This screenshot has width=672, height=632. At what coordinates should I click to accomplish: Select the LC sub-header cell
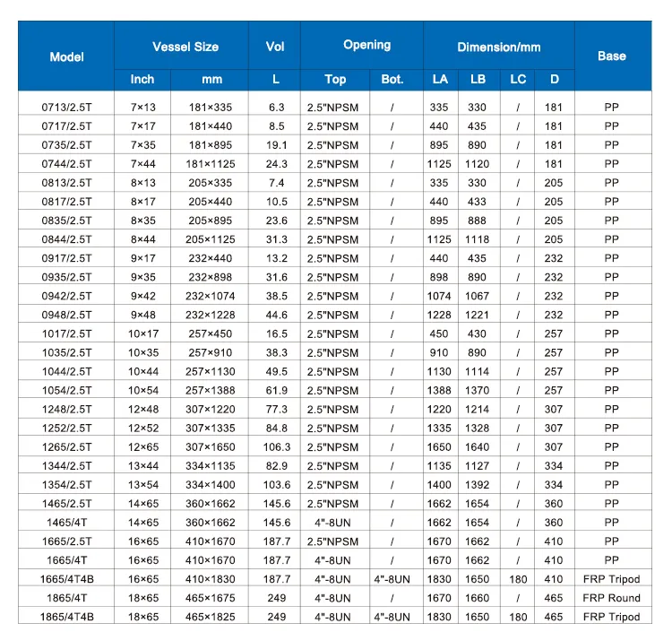coord(518,79)
